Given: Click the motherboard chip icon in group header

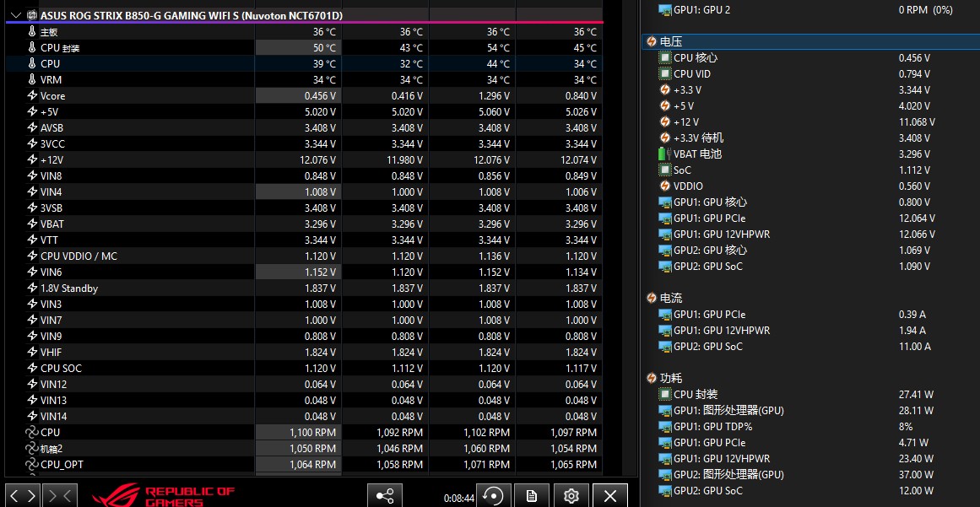Looking at the screenshot, I should click(33, 15).
